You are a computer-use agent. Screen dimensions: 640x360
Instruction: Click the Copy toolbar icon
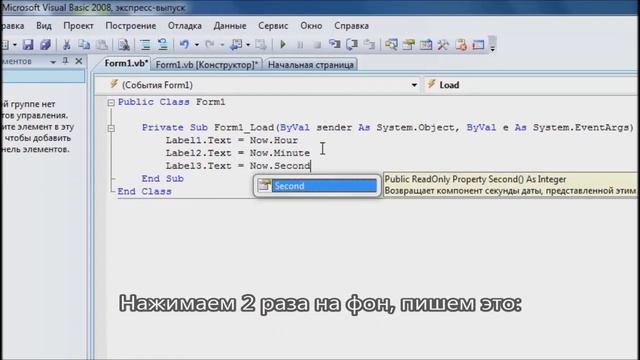[84, 44]
